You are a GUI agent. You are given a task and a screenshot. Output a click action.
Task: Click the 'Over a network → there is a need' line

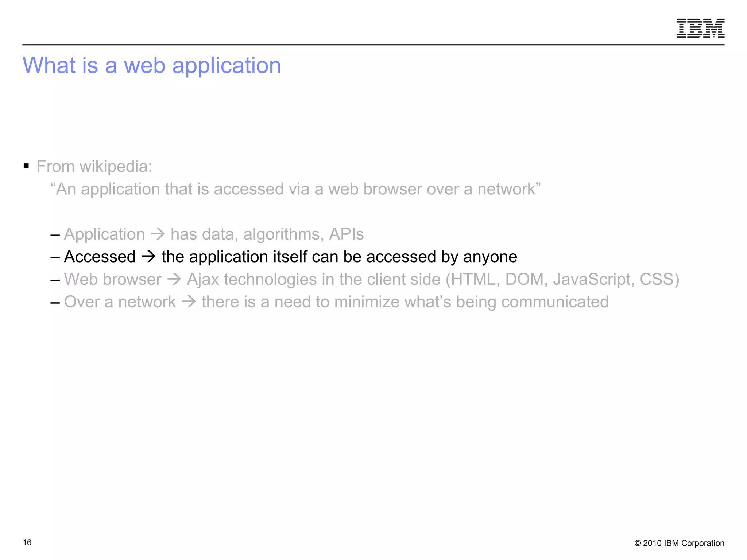(x=336, y=302)
